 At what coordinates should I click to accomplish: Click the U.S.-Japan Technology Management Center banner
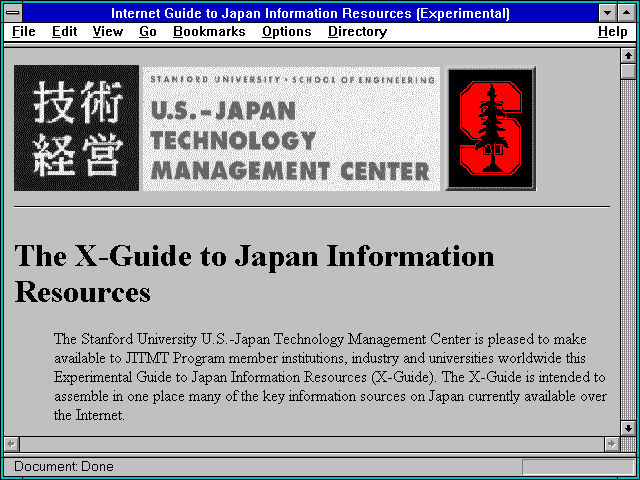tap(291, 129)
